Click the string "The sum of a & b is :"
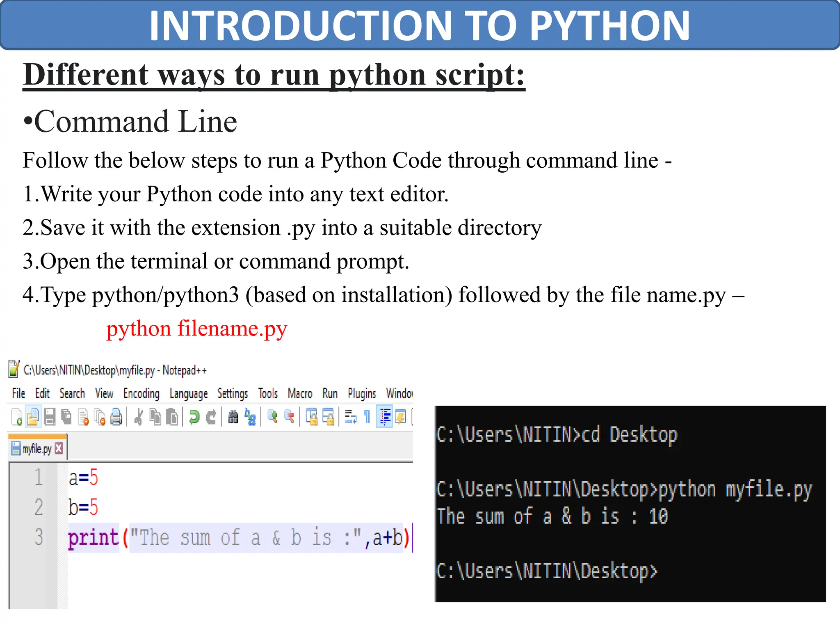Image resolution: width=840 pixels, height=630 pixels. click(246, 537)
